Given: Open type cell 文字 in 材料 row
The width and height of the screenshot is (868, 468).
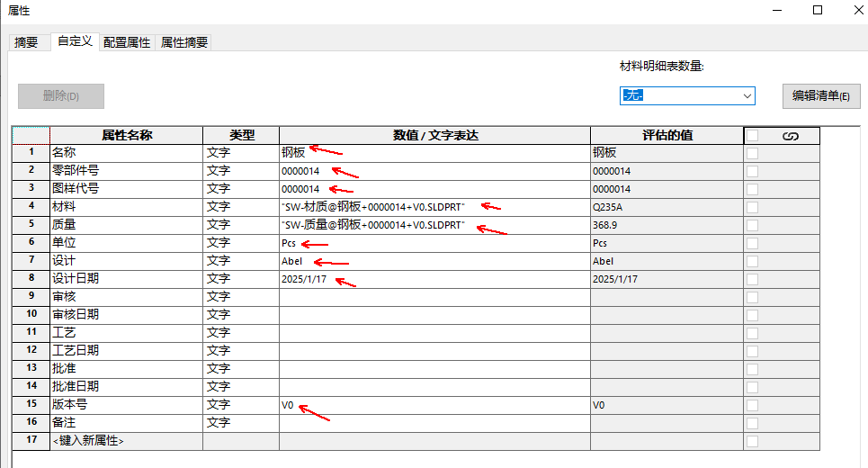Looking at the screenshot, I should coord(241,207).
